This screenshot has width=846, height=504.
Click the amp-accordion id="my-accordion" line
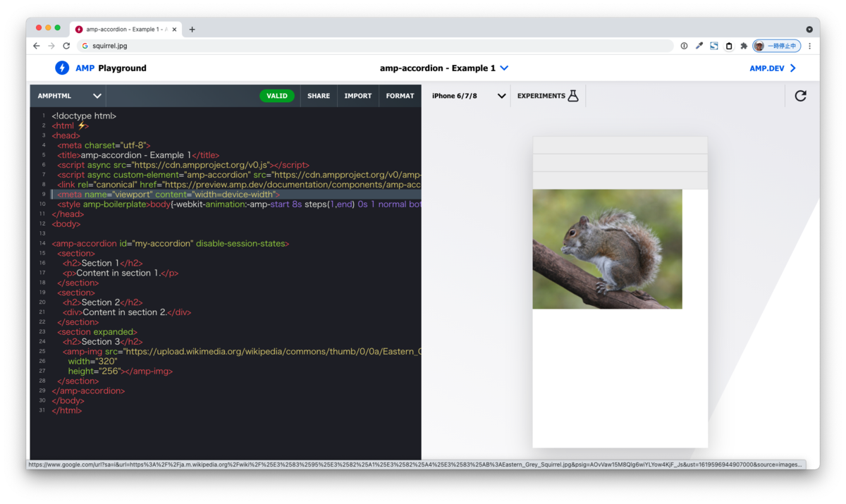(x=170, y=243)
